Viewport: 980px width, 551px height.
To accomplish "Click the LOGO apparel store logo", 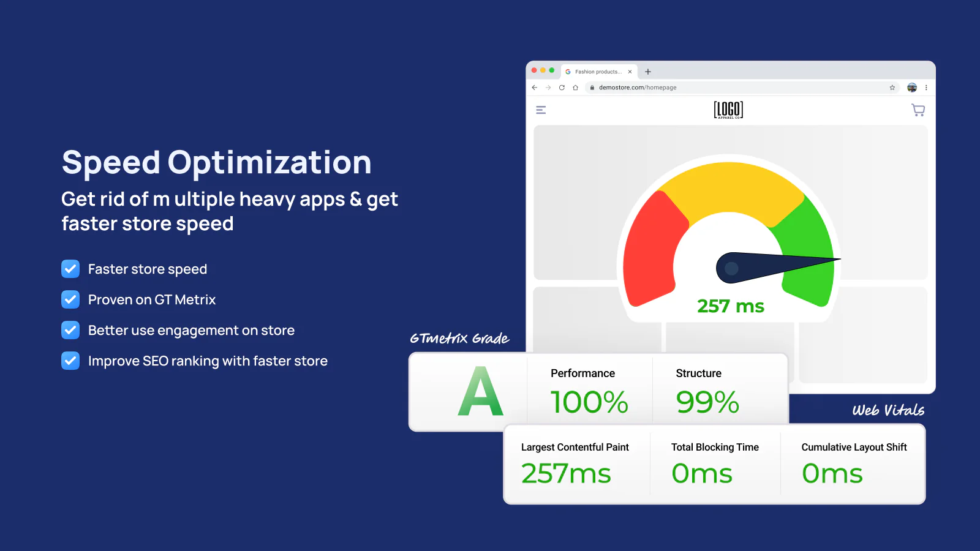I will click(x=728, y=110).
